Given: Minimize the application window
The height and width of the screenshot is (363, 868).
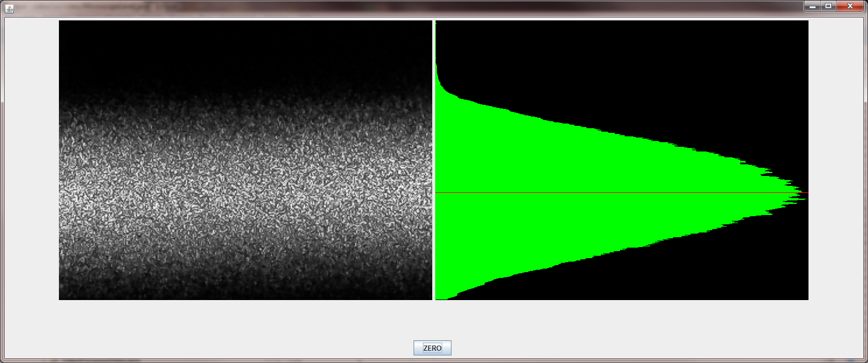Looking at the screenshot, I should point(812,6).
